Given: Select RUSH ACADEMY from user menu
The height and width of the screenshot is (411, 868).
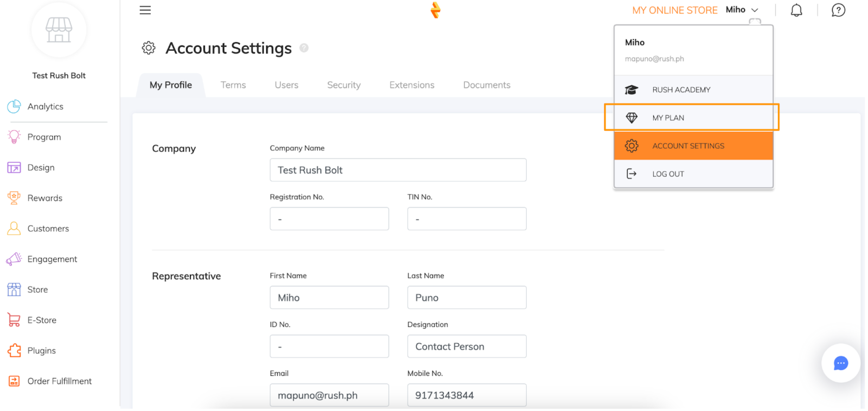Looking at the screenshot, I should pos(693,89).
